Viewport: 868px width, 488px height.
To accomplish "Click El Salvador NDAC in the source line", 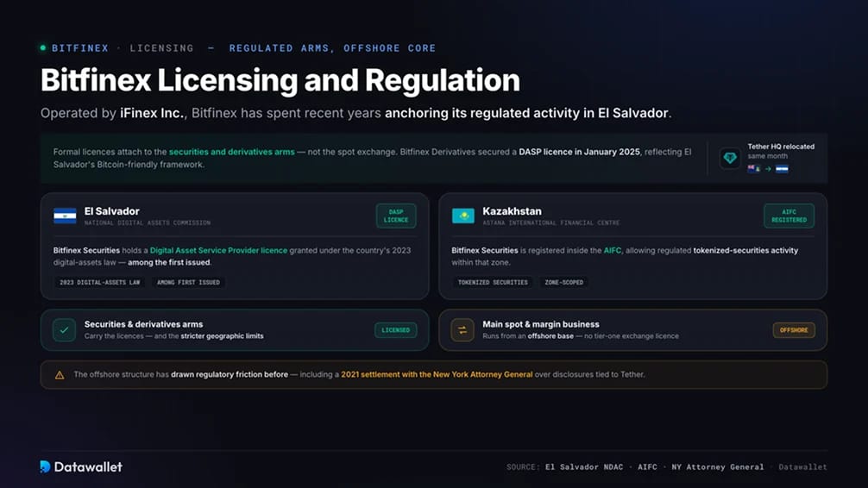I will pyautogui.click(x=584, y=467).
